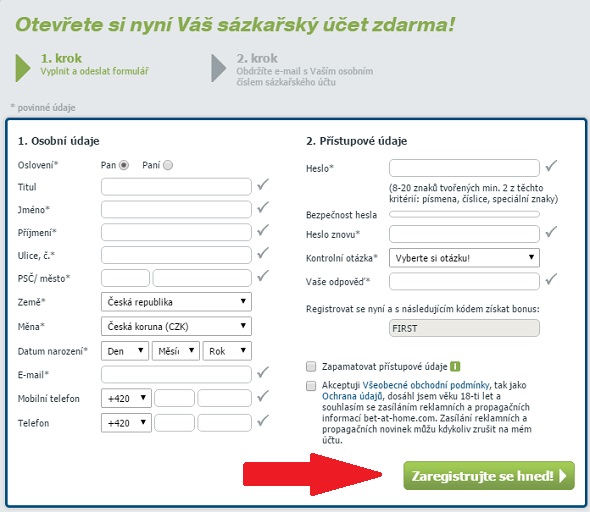This screenshot has height=512, width=590.
Task: Click the Bezpečnost hesla strength bar
Action: [464, 214]
